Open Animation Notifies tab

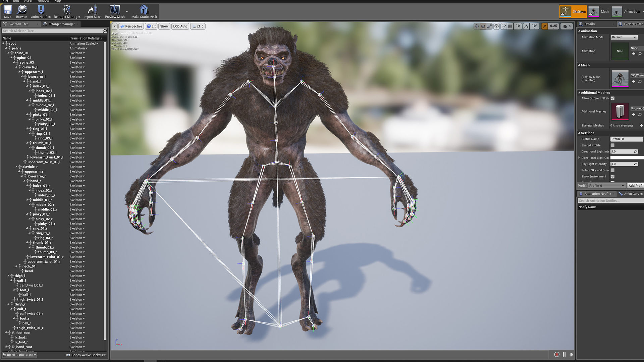point(597,194)
